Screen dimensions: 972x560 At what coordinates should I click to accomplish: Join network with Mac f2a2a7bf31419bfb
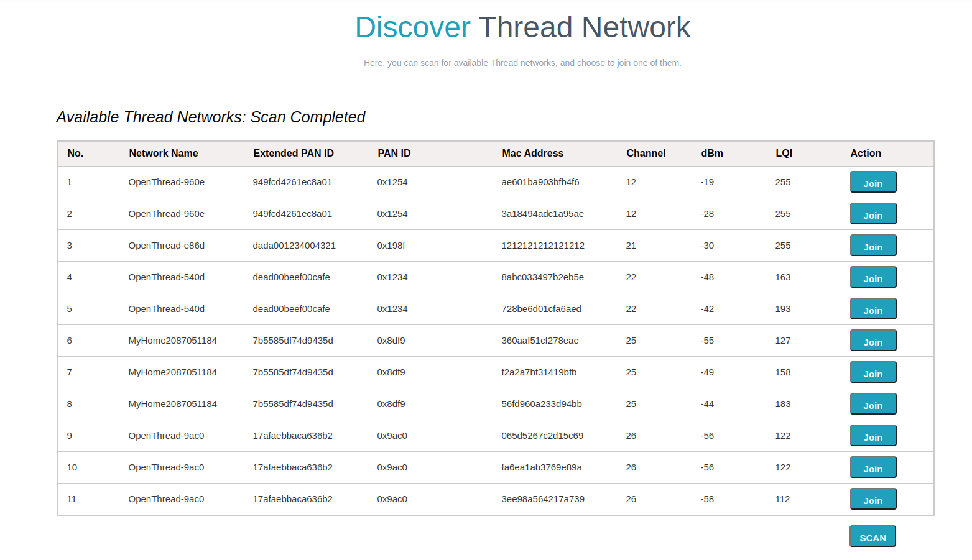point(873,372)
